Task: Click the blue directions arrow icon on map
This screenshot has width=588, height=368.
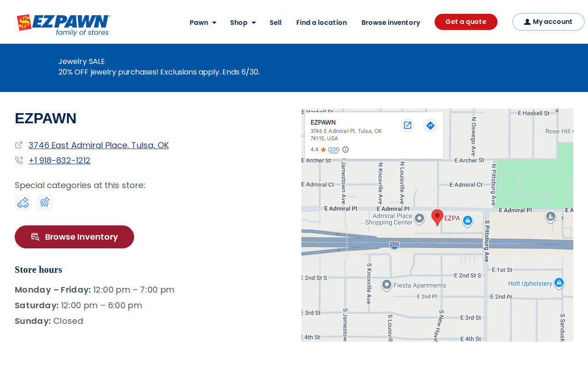Action: tap(430, 125)
